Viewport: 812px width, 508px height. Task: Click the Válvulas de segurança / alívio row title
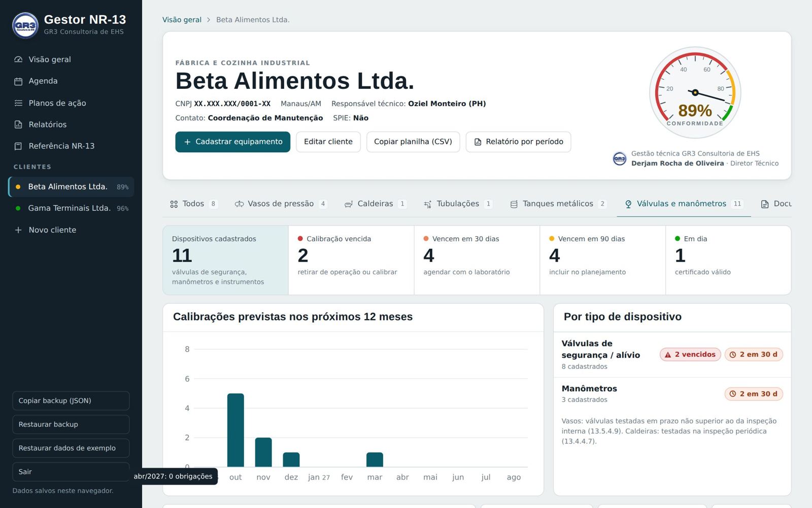coord(601,350)
